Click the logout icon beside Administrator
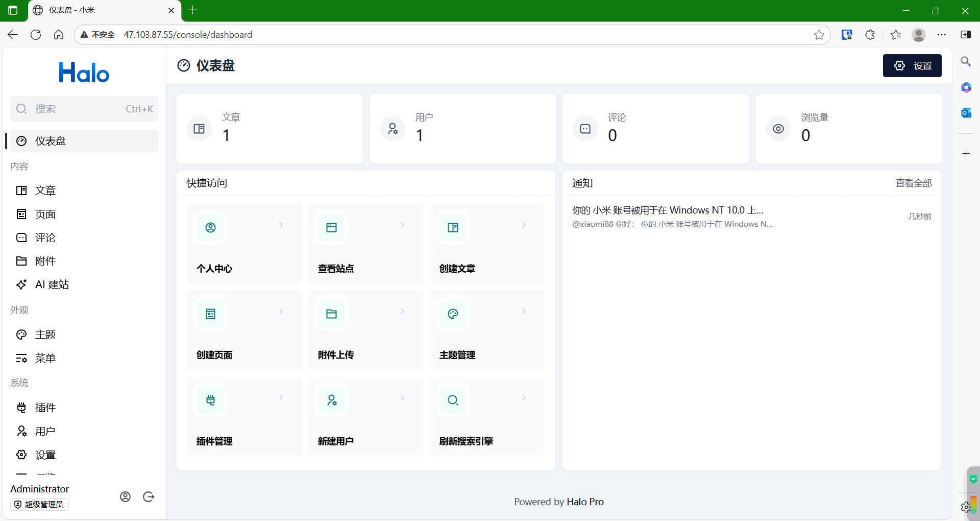 [149, 496]
